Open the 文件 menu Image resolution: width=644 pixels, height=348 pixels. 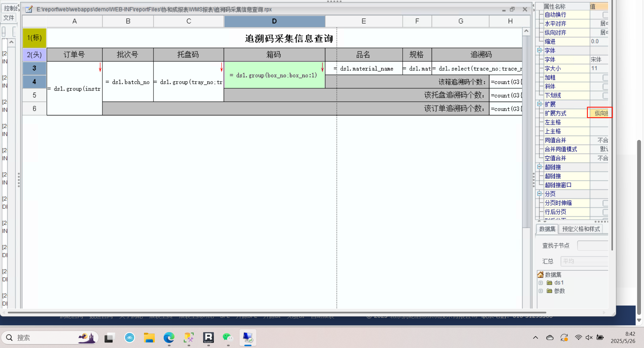[x=9, y=18]
